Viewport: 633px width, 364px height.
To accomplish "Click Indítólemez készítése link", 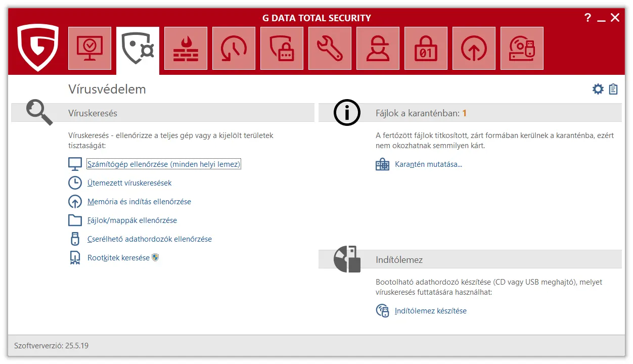I will tap(430, 311).
